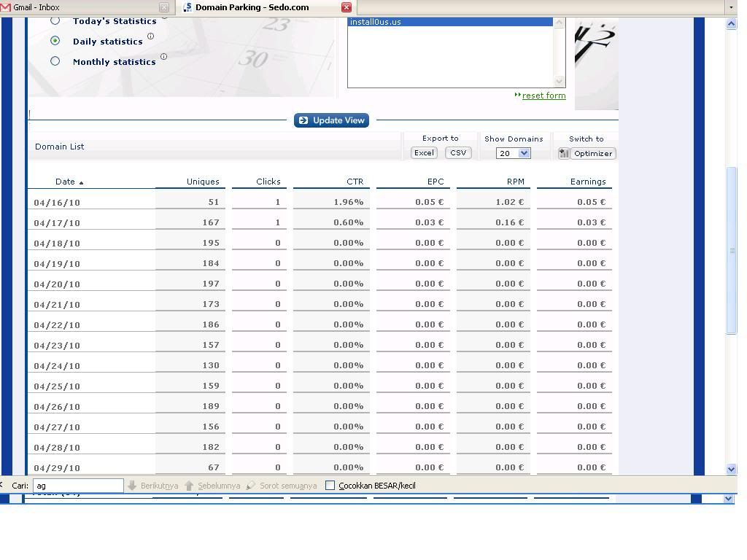747x560 pixels.
Task: Close the Domain Parking Sedo tab
Action: (x=347, y=7)
